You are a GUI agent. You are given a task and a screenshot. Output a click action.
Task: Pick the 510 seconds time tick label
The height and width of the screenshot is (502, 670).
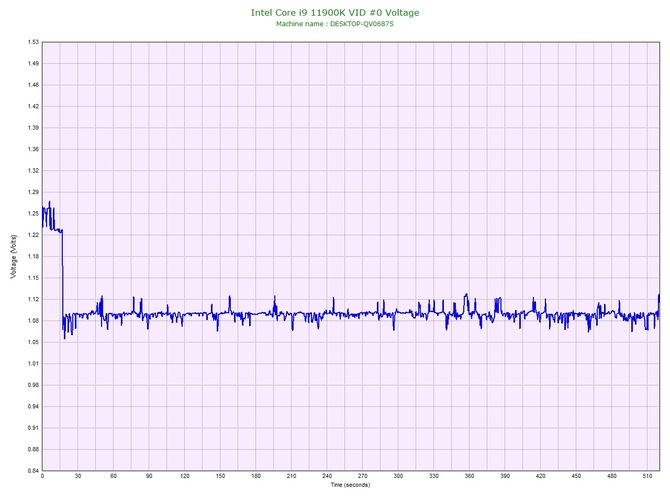click(x=647, y=476)
